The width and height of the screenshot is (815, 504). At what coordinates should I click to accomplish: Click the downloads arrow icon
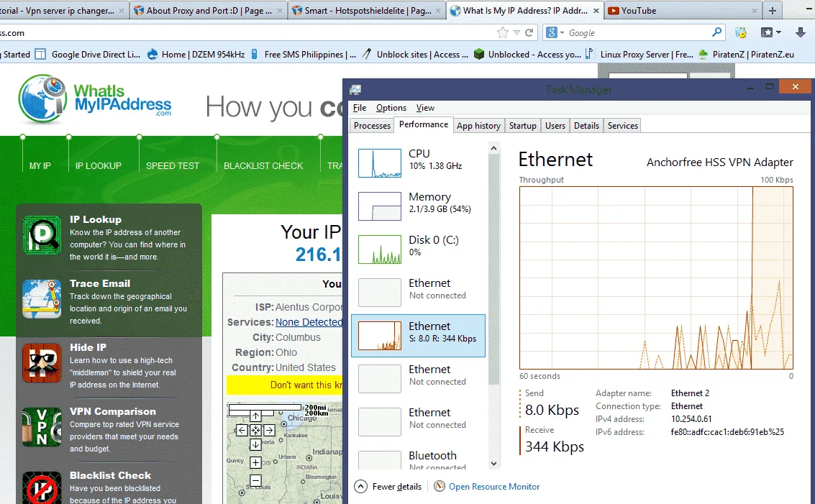[801, 32]
